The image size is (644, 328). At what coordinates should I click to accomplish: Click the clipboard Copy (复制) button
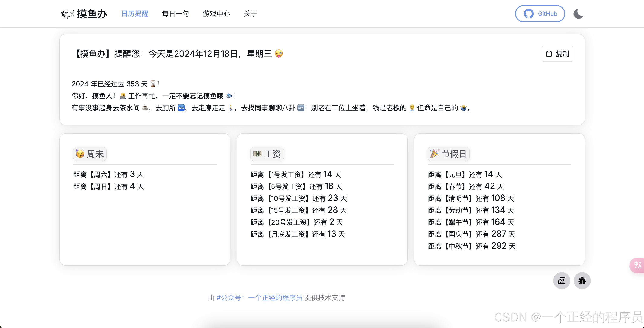557,54
